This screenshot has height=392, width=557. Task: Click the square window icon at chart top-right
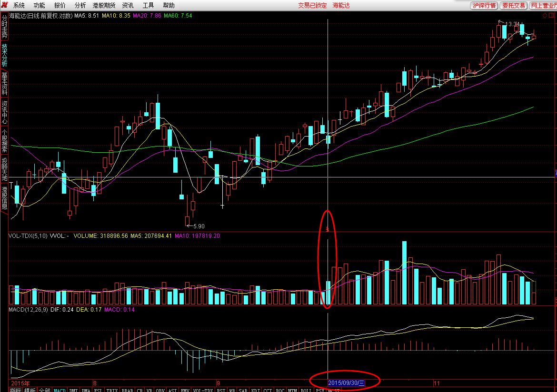coord(552,16)
